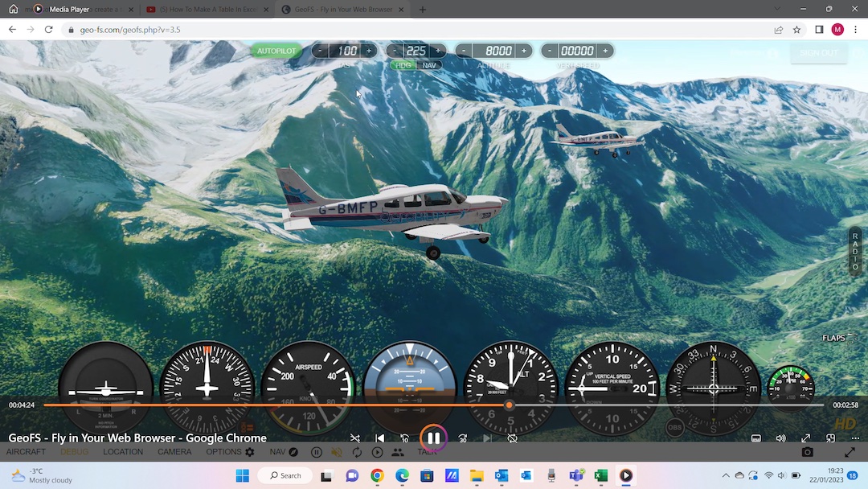Image resolution: width=868 pixels, height=489 pixels.
Task: Switch to the YouTube Excel table tab
Action: (x=207, y=10)
